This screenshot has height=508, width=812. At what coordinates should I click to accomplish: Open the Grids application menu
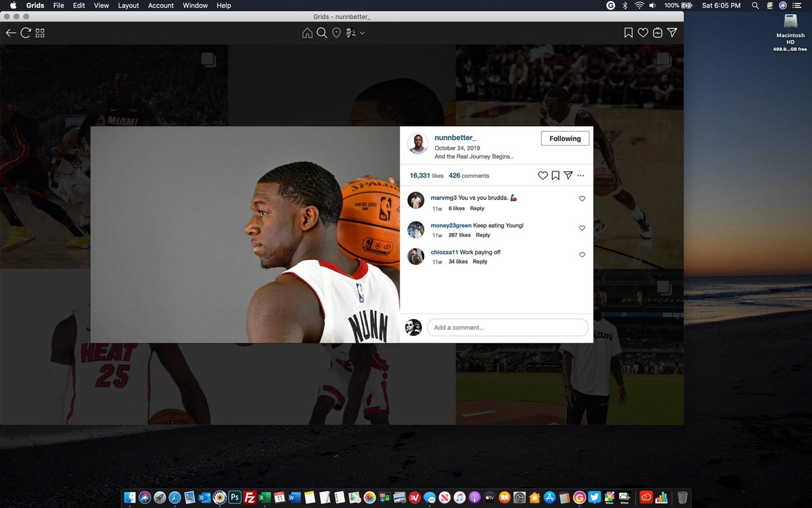click(35, 5)
